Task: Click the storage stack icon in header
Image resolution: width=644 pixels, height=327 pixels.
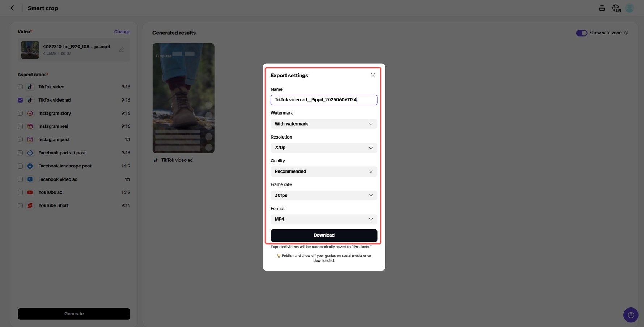Action: [x=602, y=8]
